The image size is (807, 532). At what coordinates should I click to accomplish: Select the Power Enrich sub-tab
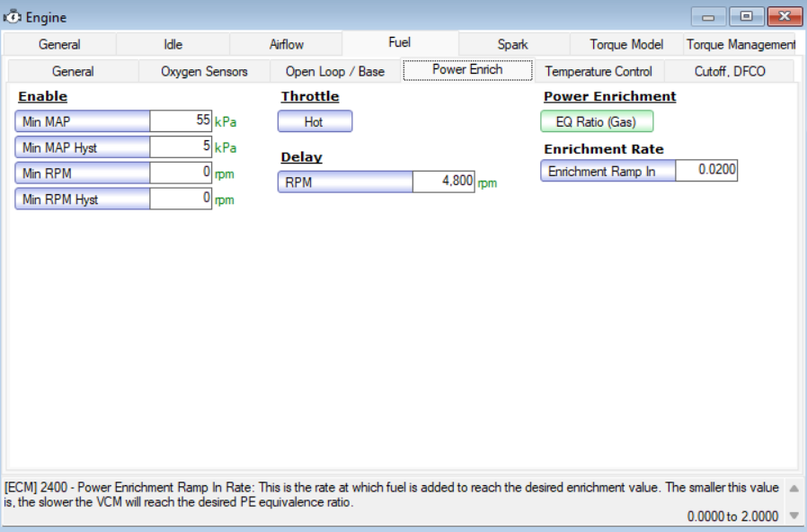pyautogui.click(x=467, y=69)
